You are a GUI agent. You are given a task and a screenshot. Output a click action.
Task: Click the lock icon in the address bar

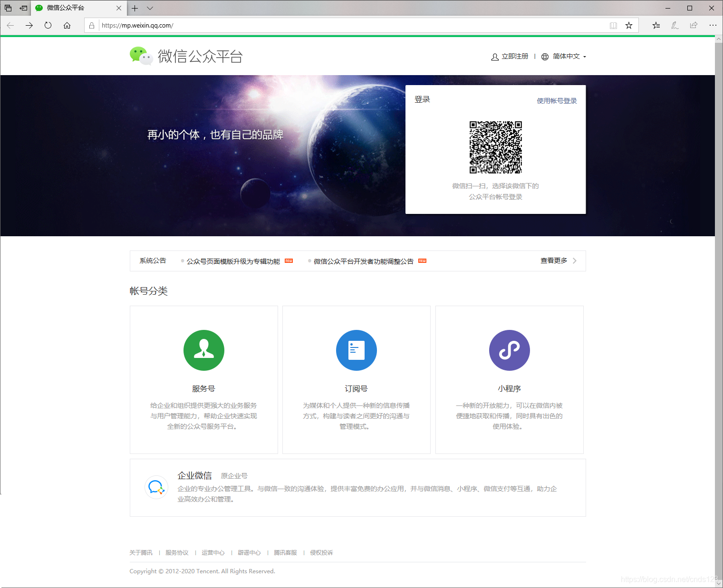[92, 26]
